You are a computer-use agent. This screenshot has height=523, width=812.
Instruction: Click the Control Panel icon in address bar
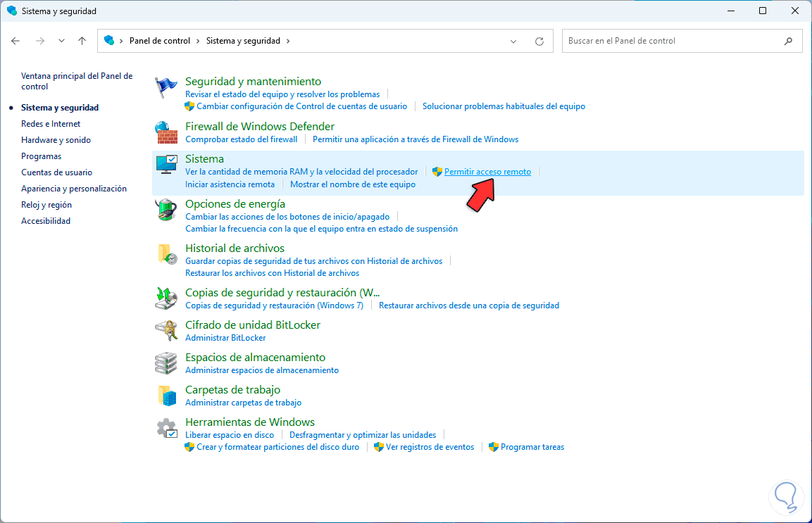click(108, 40)
